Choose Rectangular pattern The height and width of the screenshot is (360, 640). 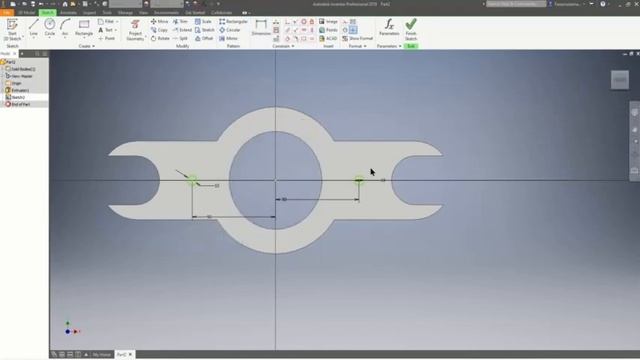click(x=233, y=21)
